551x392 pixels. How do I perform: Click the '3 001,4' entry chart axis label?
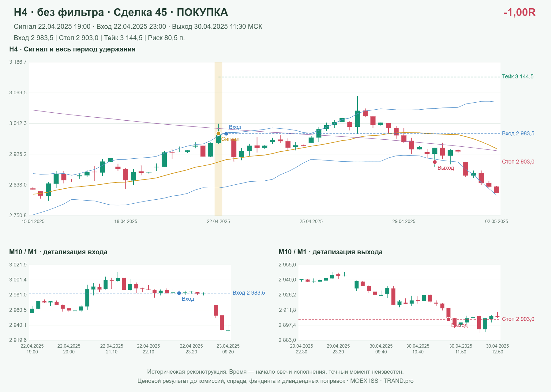tap(18, 280)
